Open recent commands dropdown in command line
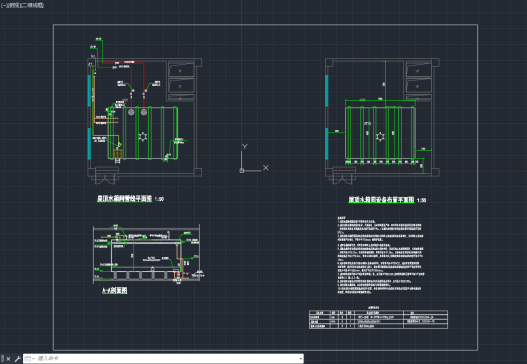The height and width of the screenshot is (364, 527). point(30,359)
